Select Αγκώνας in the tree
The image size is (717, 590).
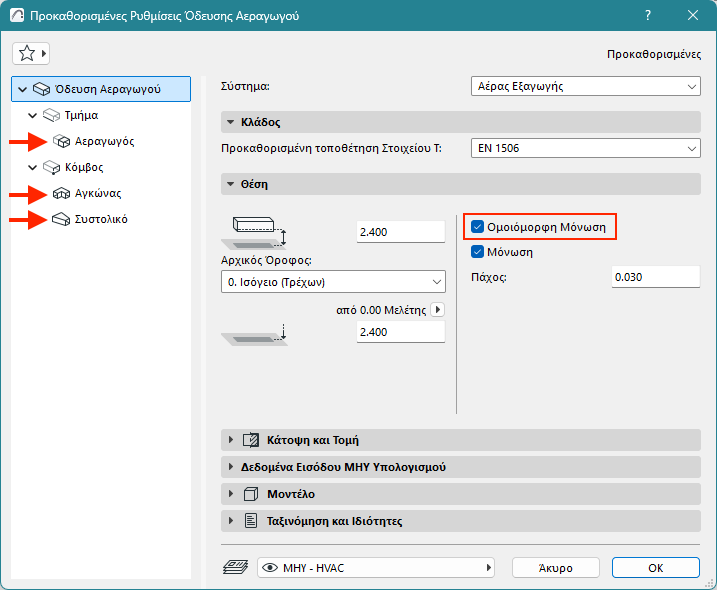98,193
